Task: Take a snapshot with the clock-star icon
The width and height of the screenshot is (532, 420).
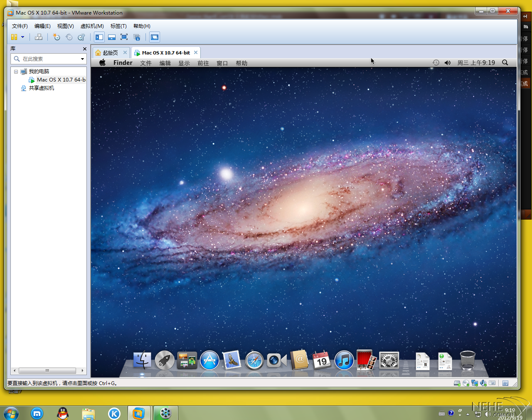Action: pos(57,37)
